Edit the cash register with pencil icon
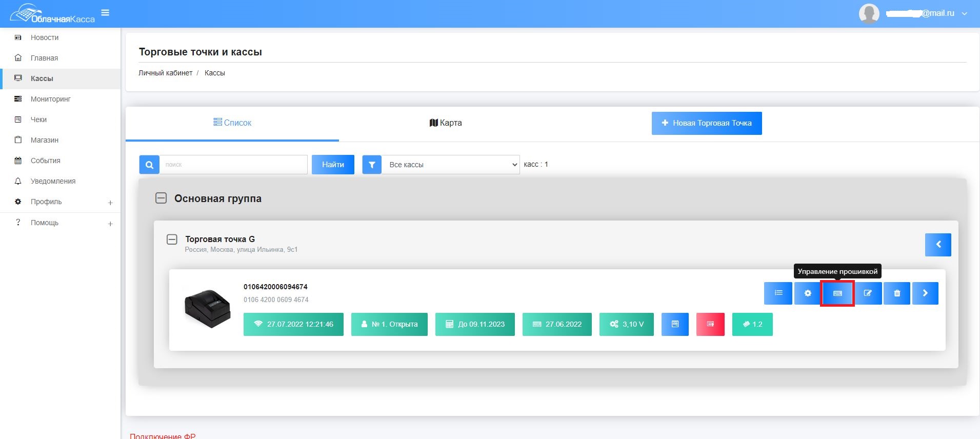The width and height of the screenshot is (980, 439). click(868, 293)
